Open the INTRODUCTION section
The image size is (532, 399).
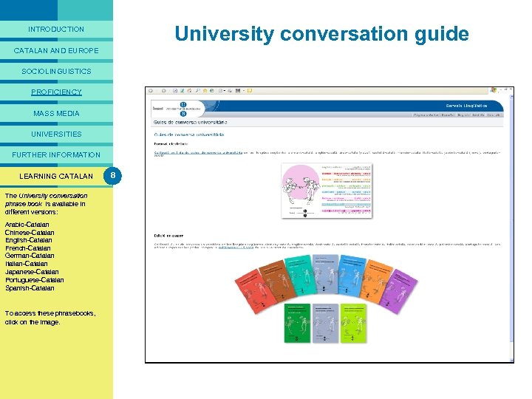click(x=56, y=29)
